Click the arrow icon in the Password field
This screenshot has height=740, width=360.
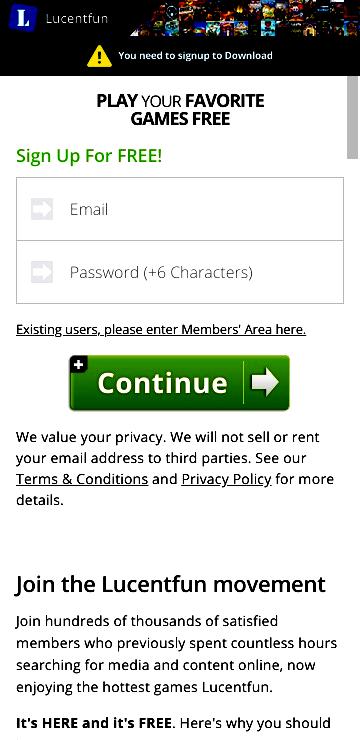coord(42,272)
